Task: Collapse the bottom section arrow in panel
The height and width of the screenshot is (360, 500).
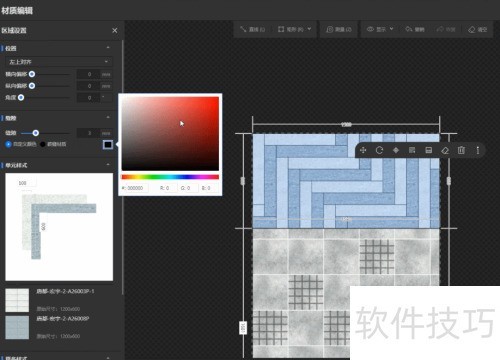Action: (x=108, y=358)
